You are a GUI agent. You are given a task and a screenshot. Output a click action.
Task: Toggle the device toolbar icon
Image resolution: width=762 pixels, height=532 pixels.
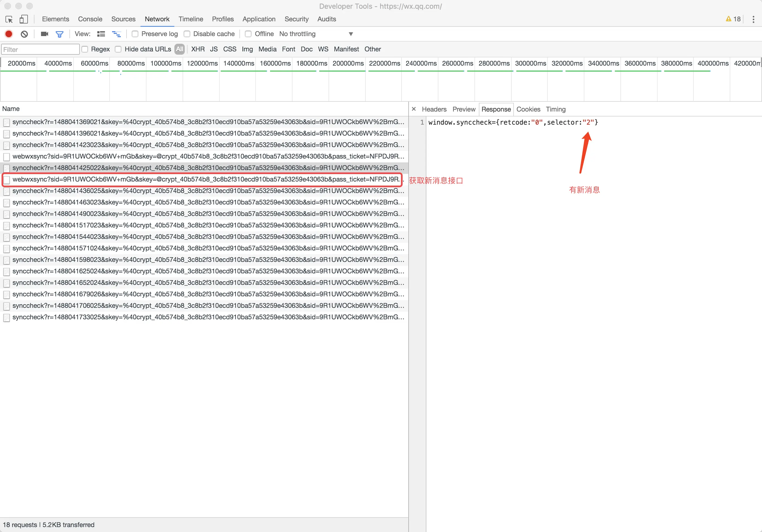23,19
